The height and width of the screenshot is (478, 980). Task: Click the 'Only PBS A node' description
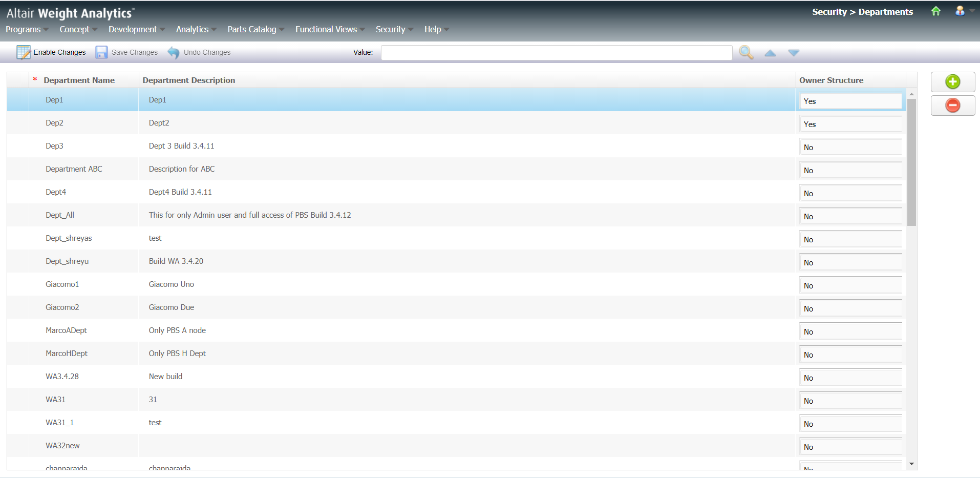177,330
